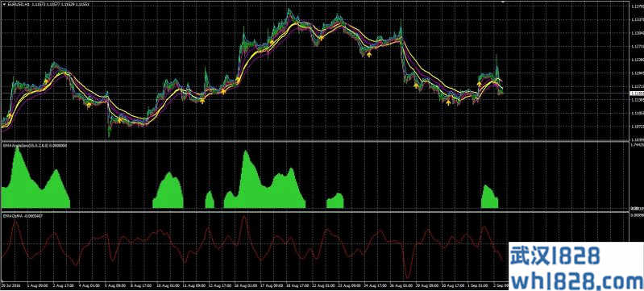Click the separator above EMA Angle Zero pane
The width and height of the screenshot is (644, 291).
click(x=314, y=142)
